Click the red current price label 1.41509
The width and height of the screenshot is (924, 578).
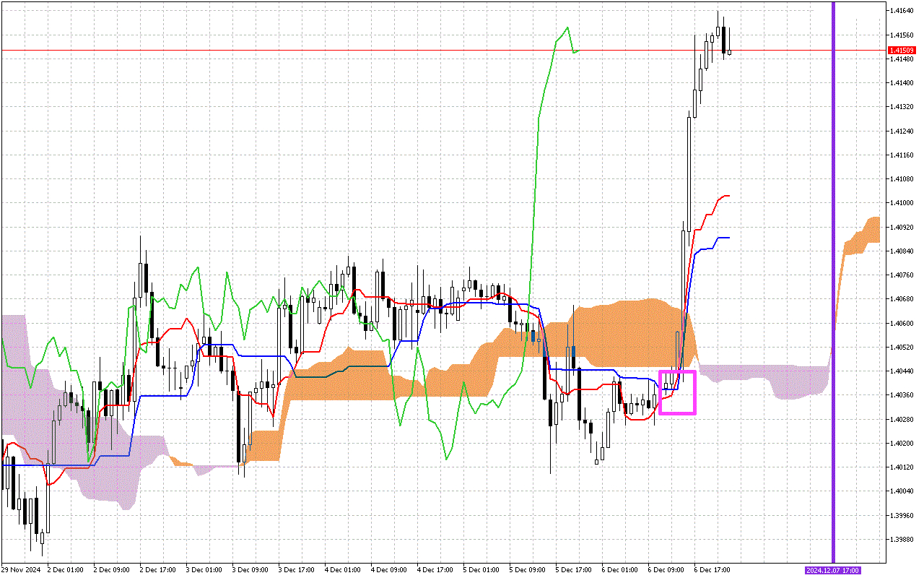pos(902,50)
